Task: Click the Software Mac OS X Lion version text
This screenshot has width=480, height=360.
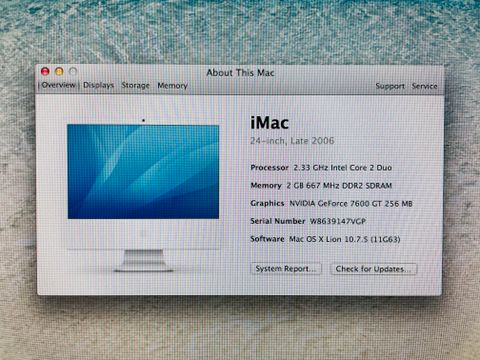Action: [x=325, y=239]
